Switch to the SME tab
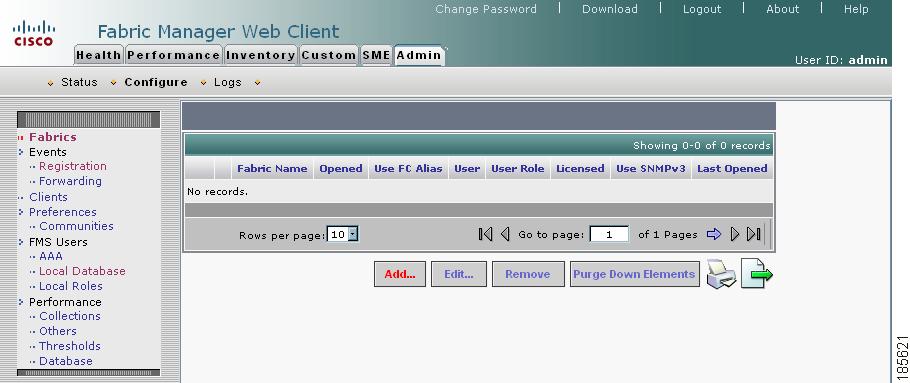This screenshot has width=910, height=383. [376, 55]
